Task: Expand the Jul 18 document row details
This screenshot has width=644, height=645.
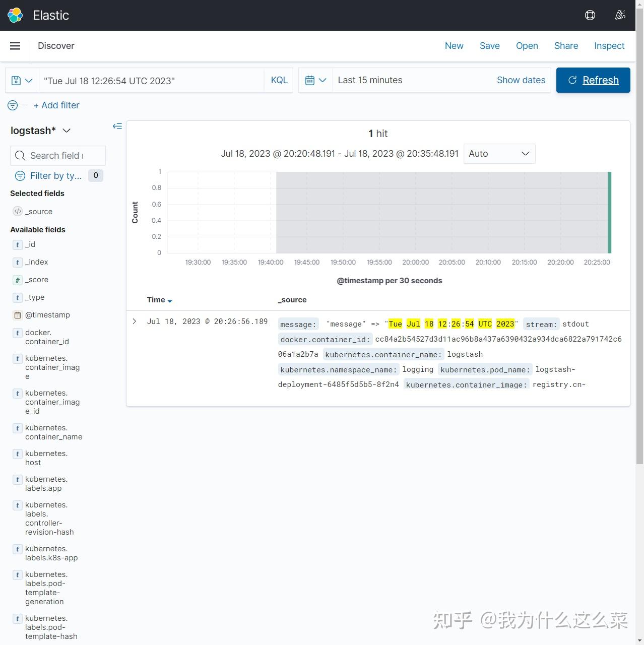Action: click(x=134, y=321)
